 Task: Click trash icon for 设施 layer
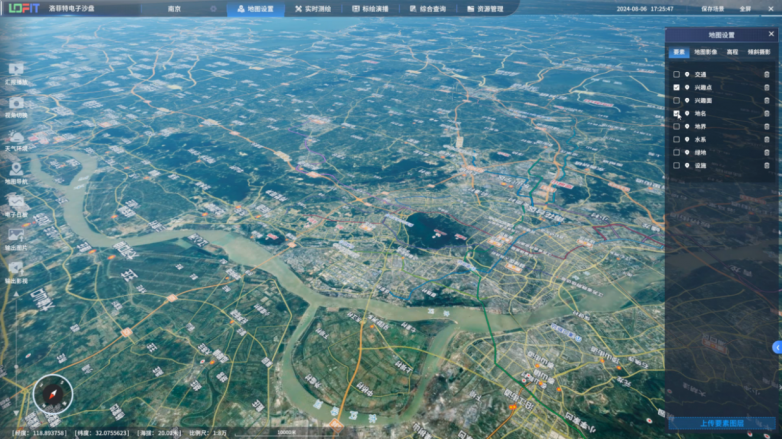767,165
